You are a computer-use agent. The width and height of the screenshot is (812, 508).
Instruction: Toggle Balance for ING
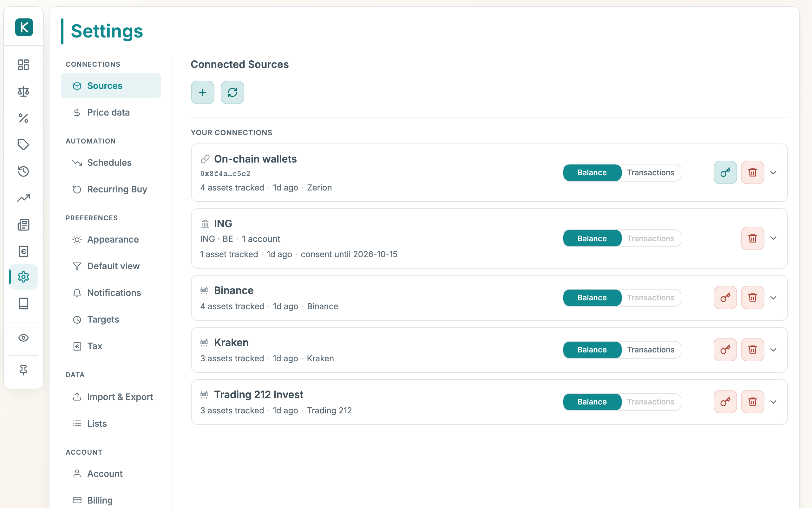point(592,238)
